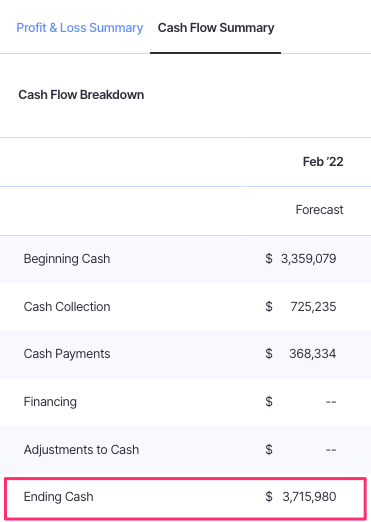Click the Forecast column label
371x522 pixels.
point(319,210)
